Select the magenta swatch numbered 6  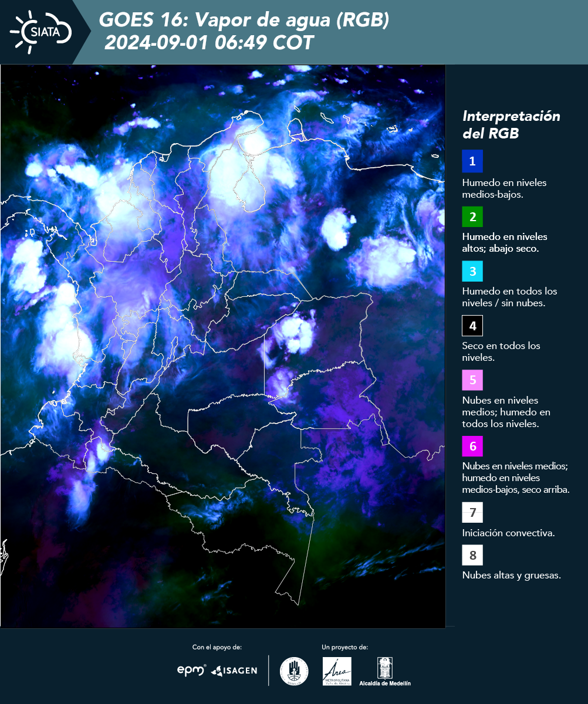point(472,446)
